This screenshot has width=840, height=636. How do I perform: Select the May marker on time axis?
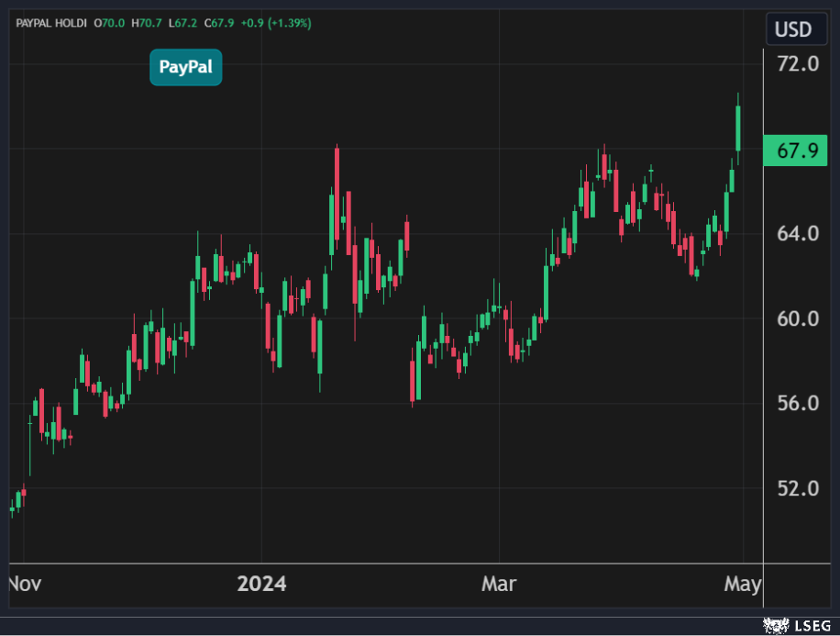pos(742,584)
